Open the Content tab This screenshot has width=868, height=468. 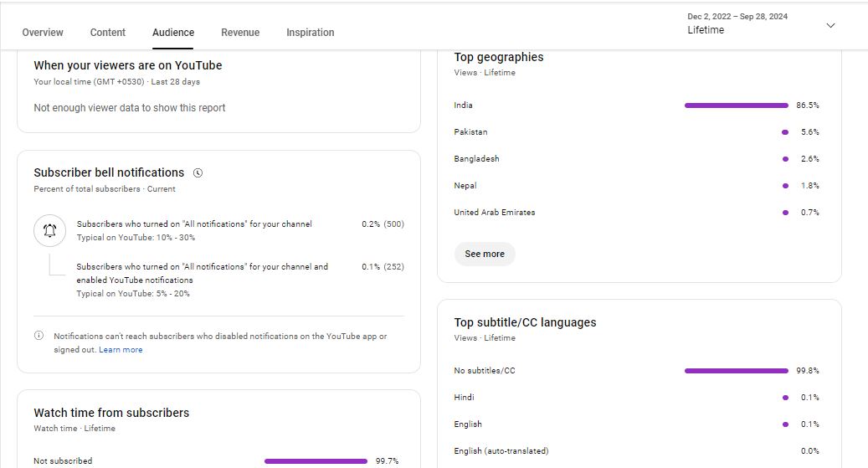[108, 33]
